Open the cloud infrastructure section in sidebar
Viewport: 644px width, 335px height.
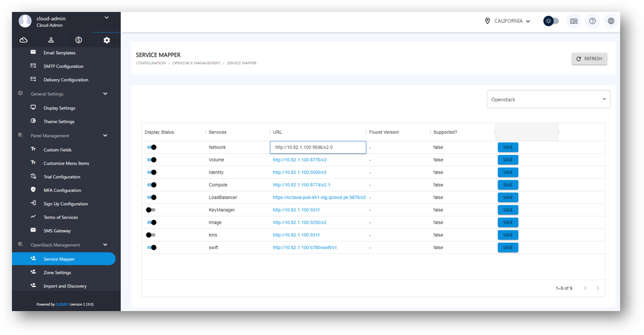23,40
